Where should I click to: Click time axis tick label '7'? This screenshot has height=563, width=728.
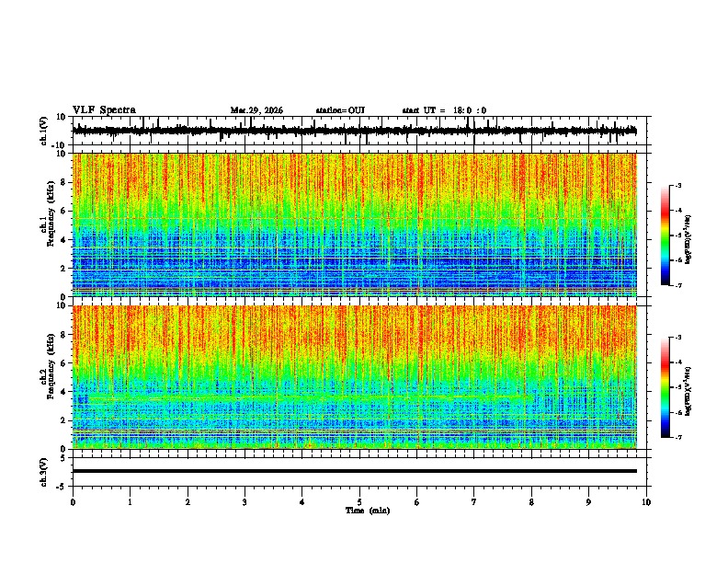[474, 502]
